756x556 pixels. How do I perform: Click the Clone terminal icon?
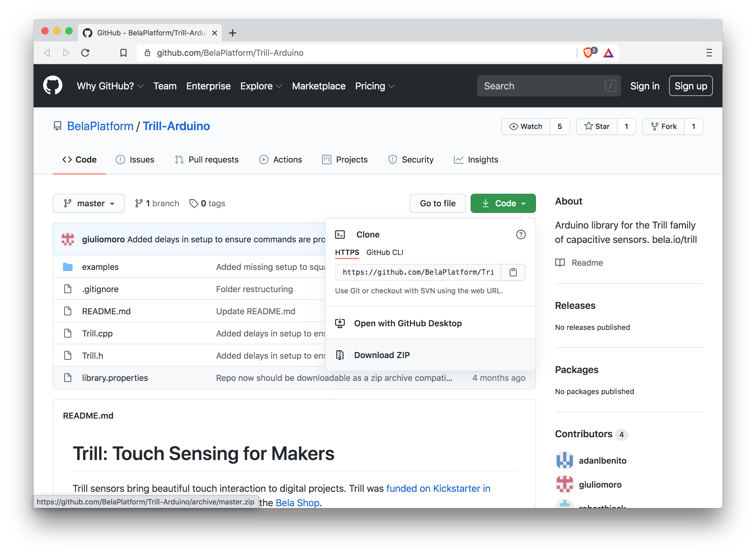pos(340,235)
